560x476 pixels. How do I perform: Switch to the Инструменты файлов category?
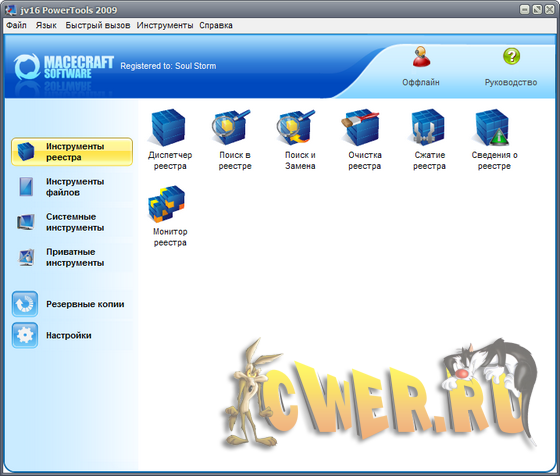(72, 187)
